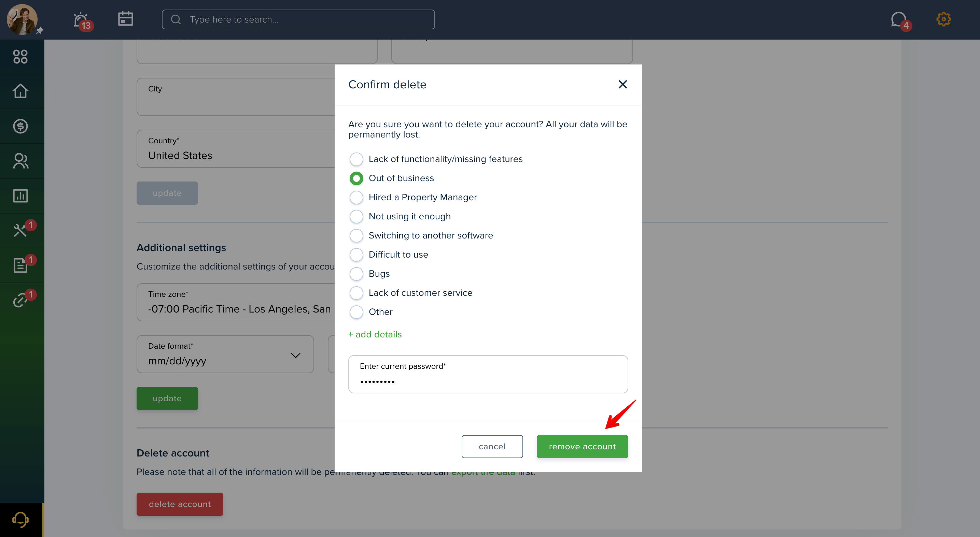Focus the top search box

[x=298, y=19]
